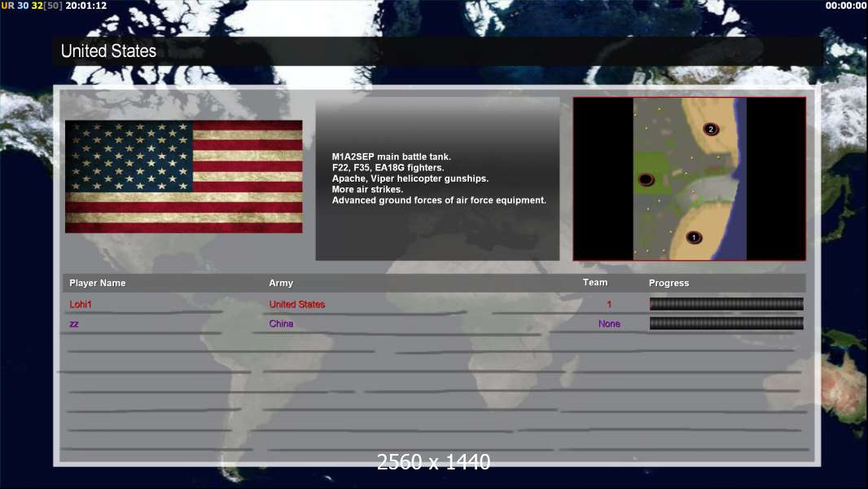Click the United States army cell

pyautogui.click(x=296, y=304)
